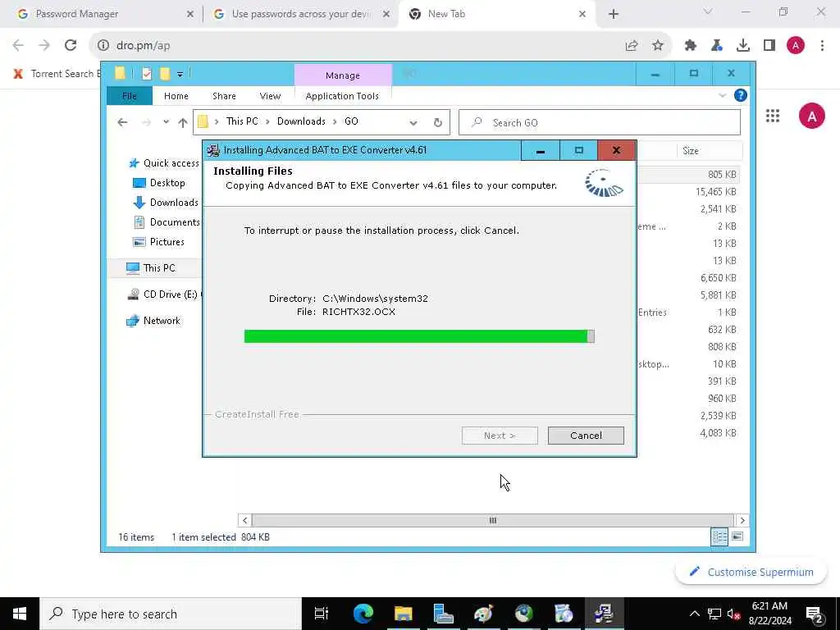Open Microsoft Edge from the taskbar

[363, 614]
